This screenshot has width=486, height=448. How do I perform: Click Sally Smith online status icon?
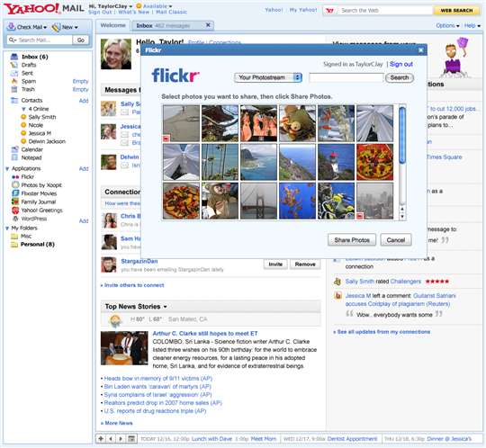(23, 117)
